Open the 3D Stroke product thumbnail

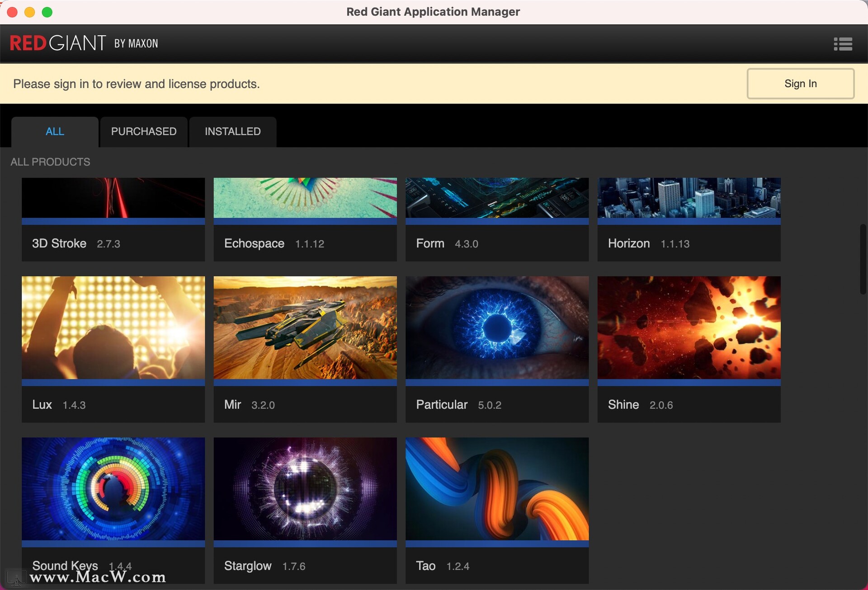point(113,198)
